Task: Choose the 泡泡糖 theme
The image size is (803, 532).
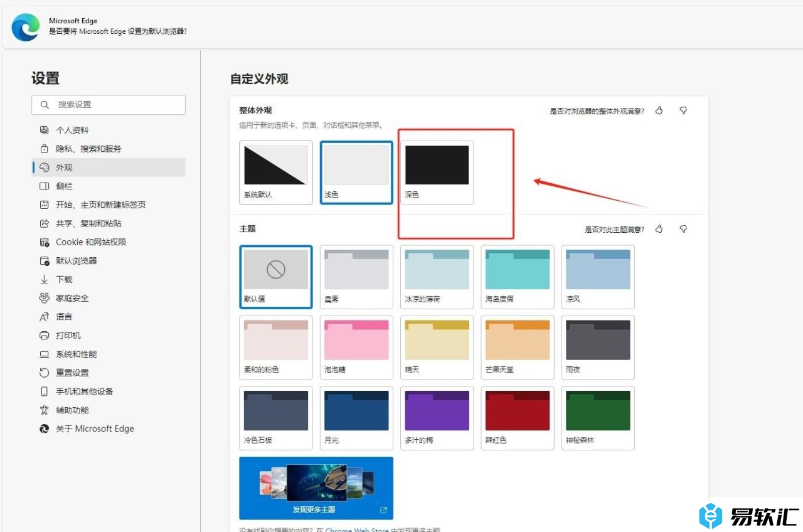Action: tap(356, 348)
